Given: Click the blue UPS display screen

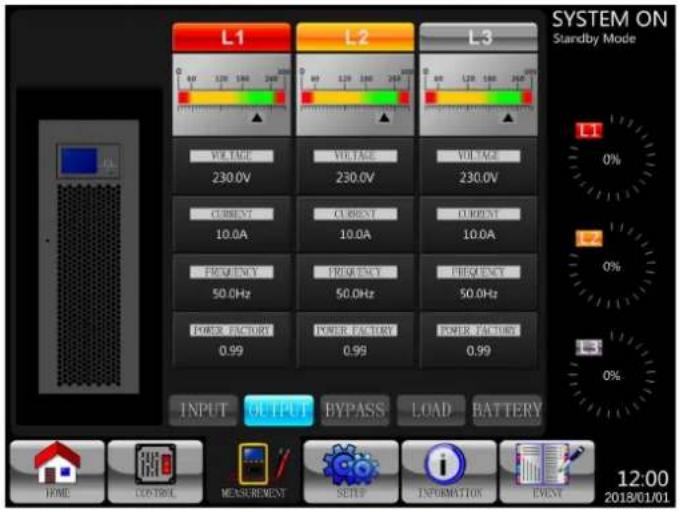Looking at the screenshot, I should [79, 160].
